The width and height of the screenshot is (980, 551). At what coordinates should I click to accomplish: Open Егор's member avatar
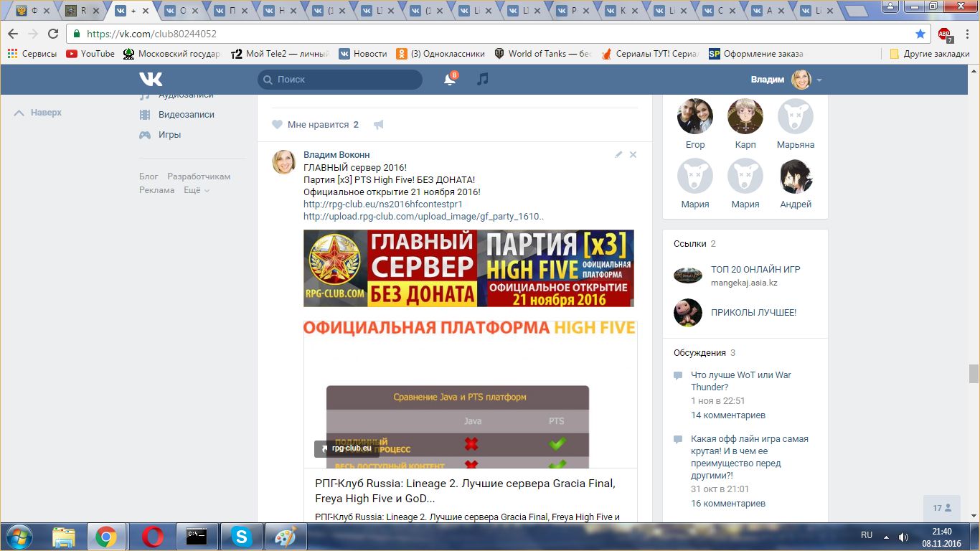(695, 116)
